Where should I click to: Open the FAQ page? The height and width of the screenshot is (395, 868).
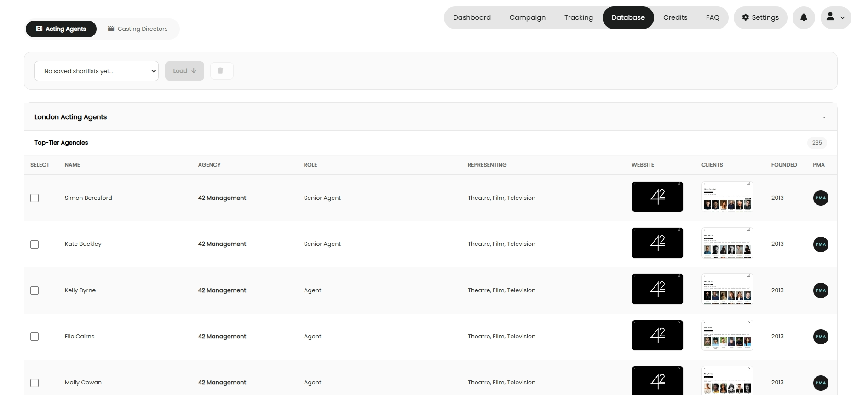pos(713,17)
